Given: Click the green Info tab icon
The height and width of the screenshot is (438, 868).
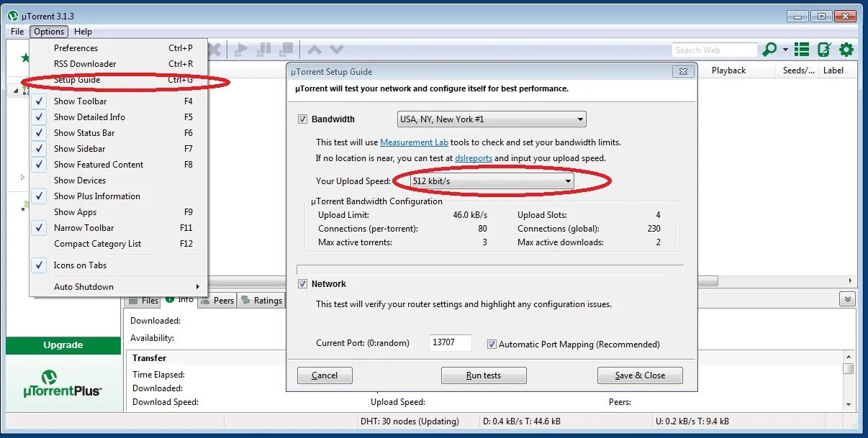Looking at the screenshot, I should click(x=170, y=298).
